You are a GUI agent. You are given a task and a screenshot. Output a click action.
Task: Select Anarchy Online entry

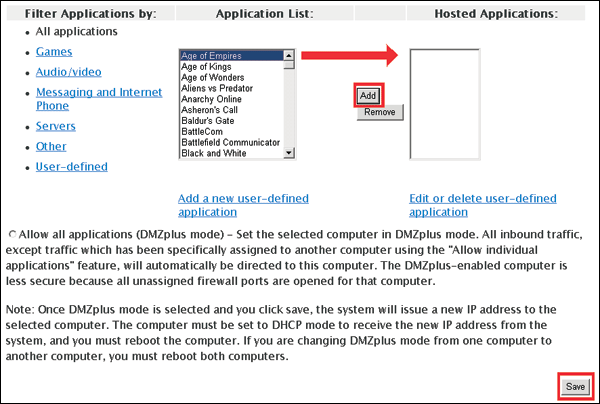point(232,99)
